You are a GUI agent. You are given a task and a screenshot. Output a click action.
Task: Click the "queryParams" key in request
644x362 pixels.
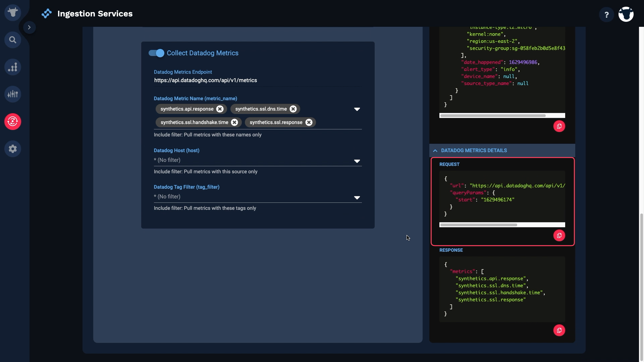[468, 193]
